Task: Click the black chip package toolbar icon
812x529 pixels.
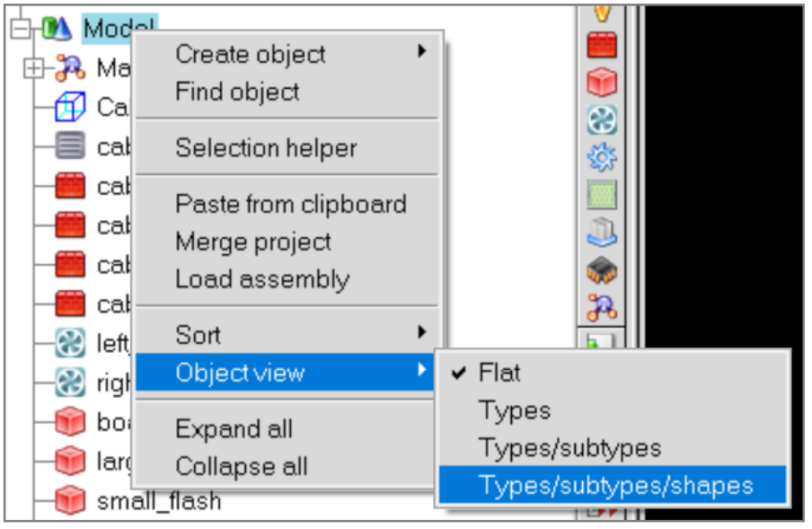Action: [602, 270]
